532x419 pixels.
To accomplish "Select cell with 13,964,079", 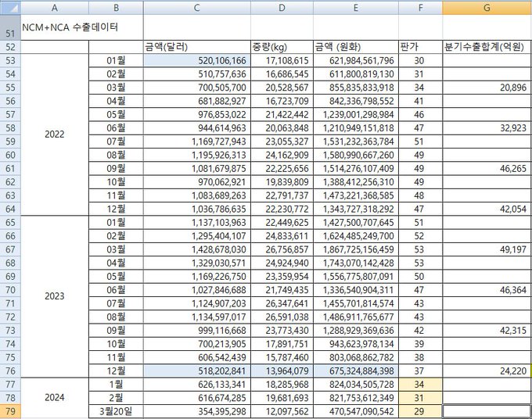I will (x=282, y=371).
